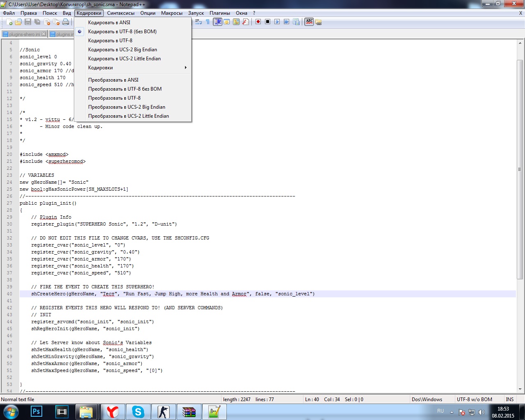Click the volume speaker tray icon
Image resolution: width=525 pixels, height=420 pixels.
coord(481,412)
